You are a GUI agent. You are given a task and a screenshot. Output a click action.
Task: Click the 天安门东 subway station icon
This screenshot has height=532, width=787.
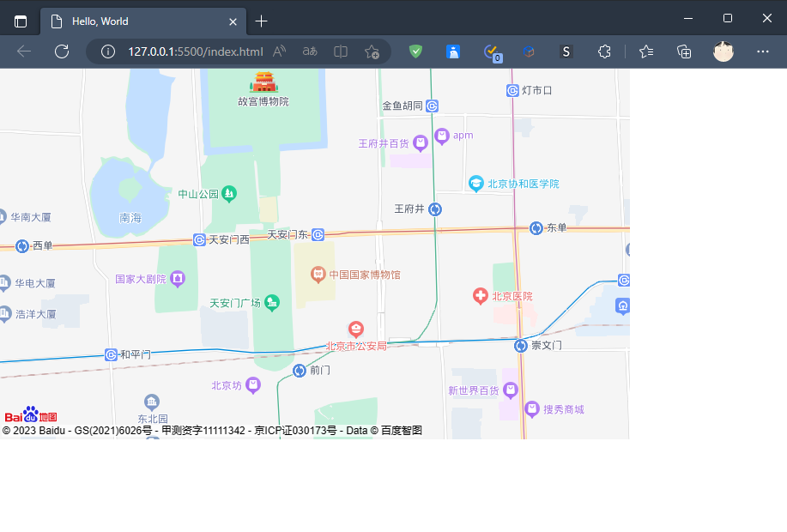pyautogui.click(x=318, y=234)
